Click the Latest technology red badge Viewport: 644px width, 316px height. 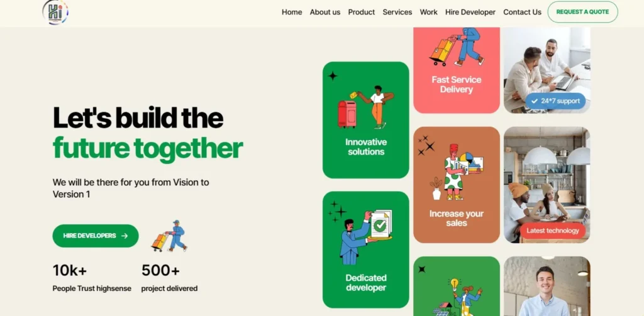(552, 231)
